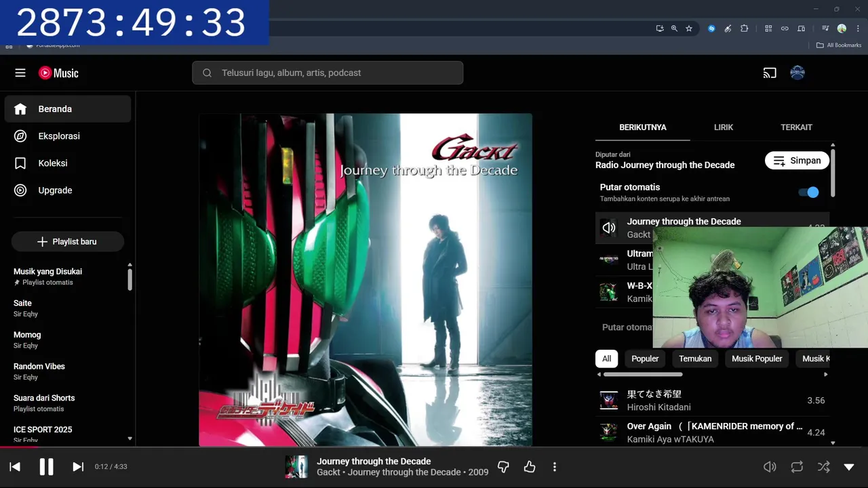The width and height of the screenshot is (868, 488).
Task: Open Koleksi library in sidebar
Action: tap(68, 163)
